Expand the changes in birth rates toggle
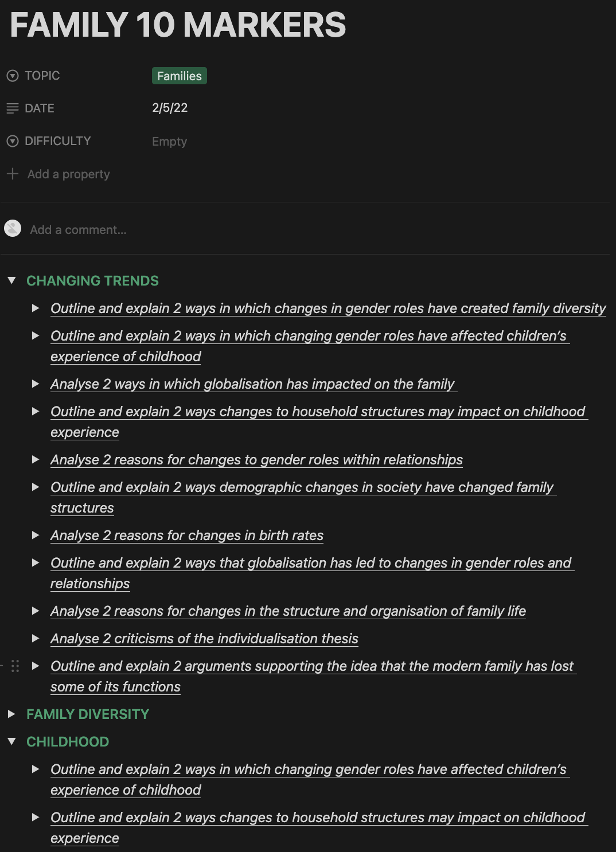Viewport: 616px width, 852px height. 36,535
